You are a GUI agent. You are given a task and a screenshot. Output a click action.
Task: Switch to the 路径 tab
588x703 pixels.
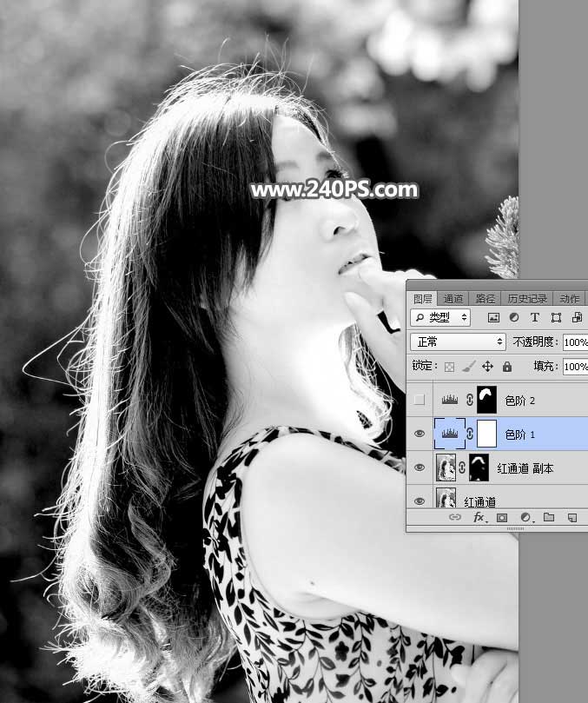click(x=485, y=299)
